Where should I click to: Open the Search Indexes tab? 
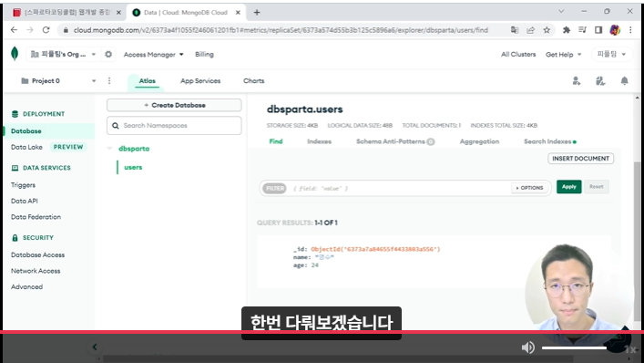(x=550, y=141)
